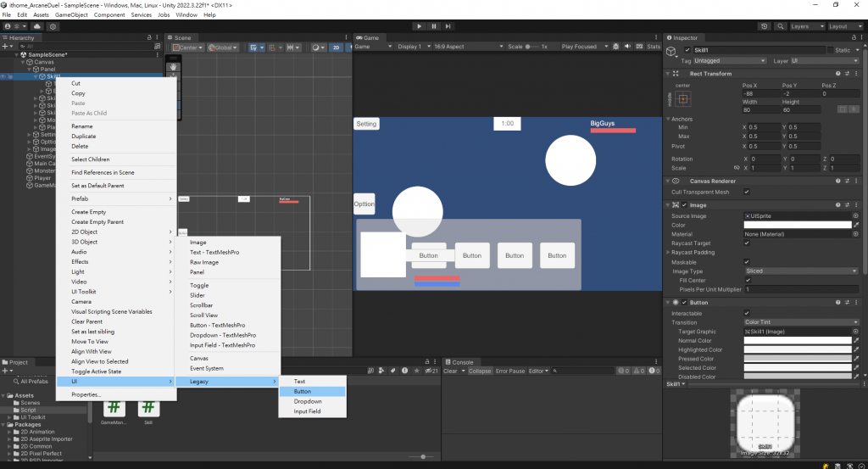
Task: Click the undo history icon
Action: pos(765,26)
